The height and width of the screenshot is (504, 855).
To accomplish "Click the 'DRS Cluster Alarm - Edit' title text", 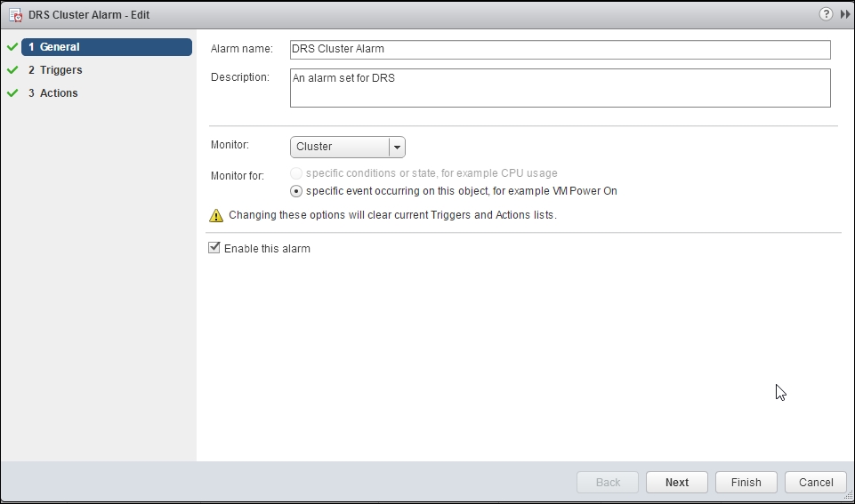I will (89, 15).
